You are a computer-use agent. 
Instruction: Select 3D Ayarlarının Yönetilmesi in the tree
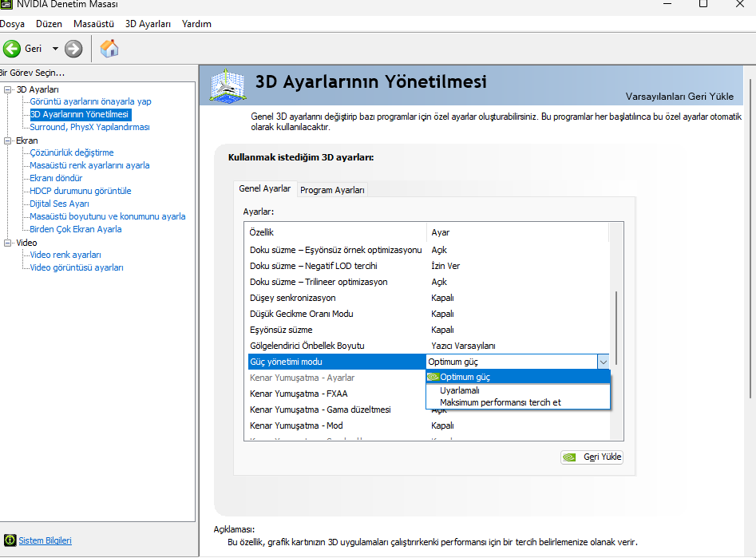click(80, 114)
